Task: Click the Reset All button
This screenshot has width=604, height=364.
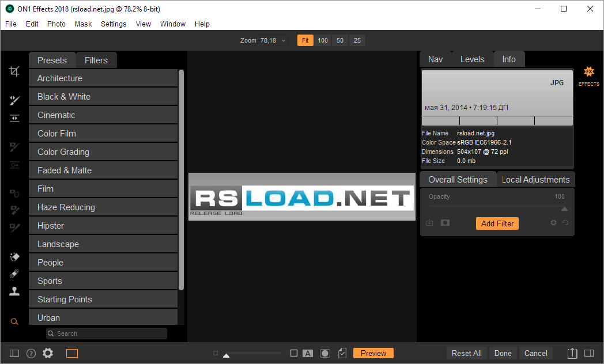Action: (466, 353)
